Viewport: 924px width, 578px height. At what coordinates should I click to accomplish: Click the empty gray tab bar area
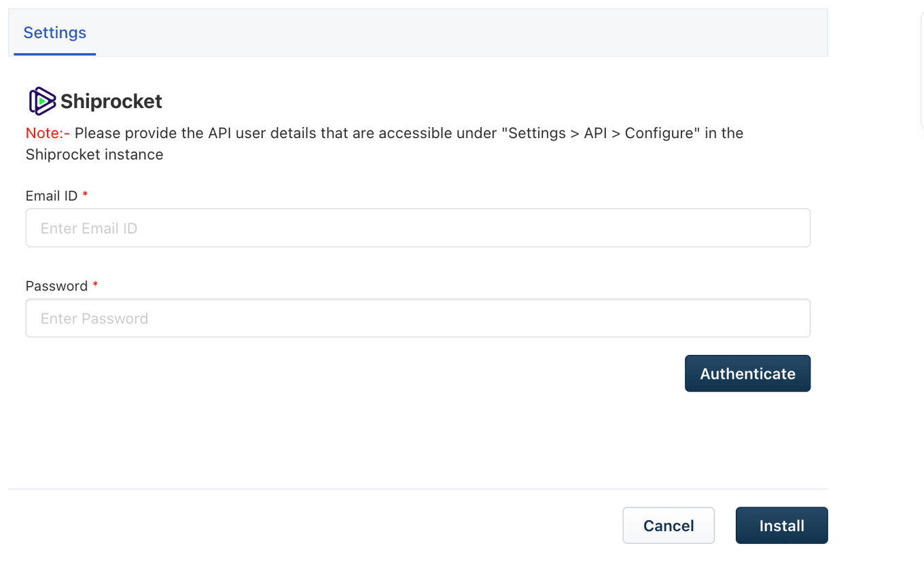tap(462, 33)
